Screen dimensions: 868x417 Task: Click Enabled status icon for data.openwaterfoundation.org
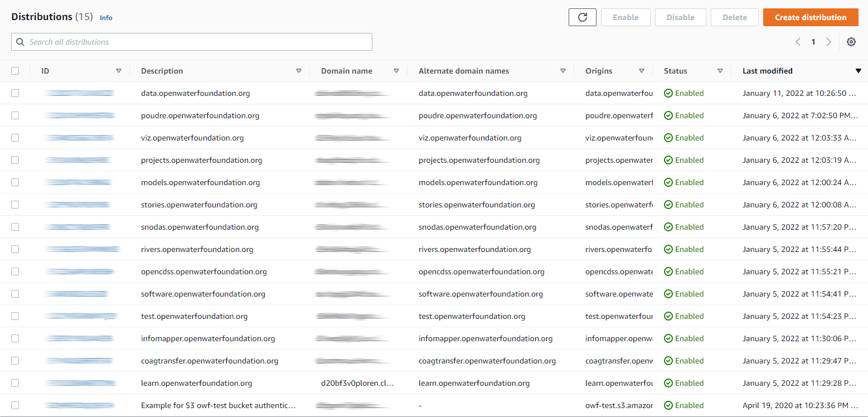coord(668,93)
